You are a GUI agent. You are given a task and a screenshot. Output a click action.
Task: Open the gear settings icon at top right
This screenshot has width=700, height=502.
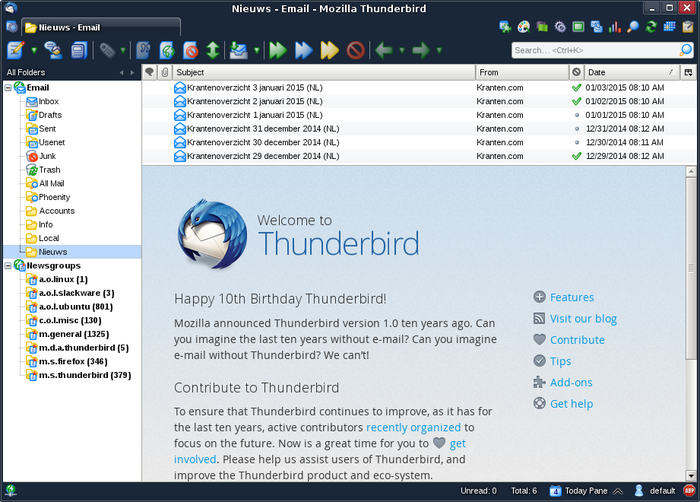pyautogui.click(x=560, y=27)
